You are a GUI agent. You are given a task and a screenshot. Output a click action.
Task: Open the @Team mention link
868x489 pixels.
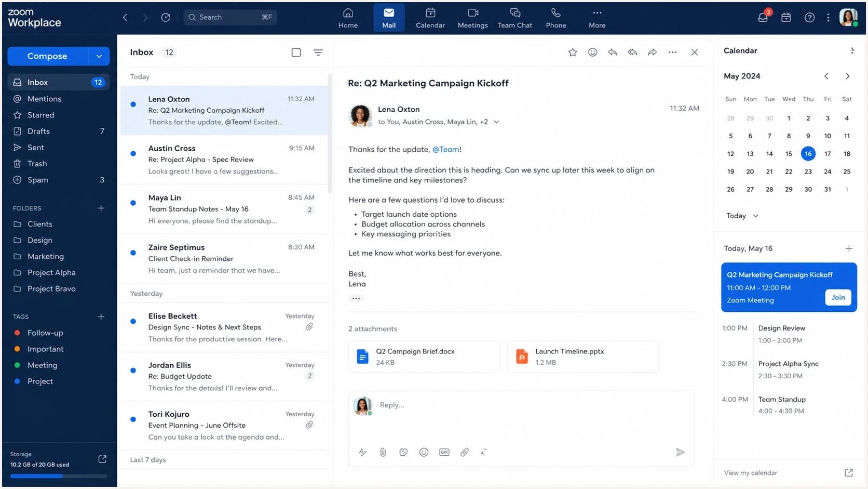pyautogui.click(x=446, y=149)
